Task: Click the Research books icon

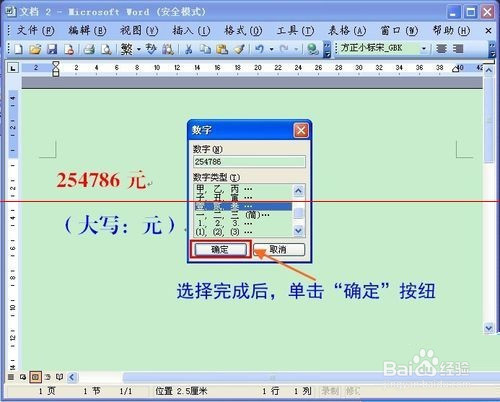Action: 168,49
